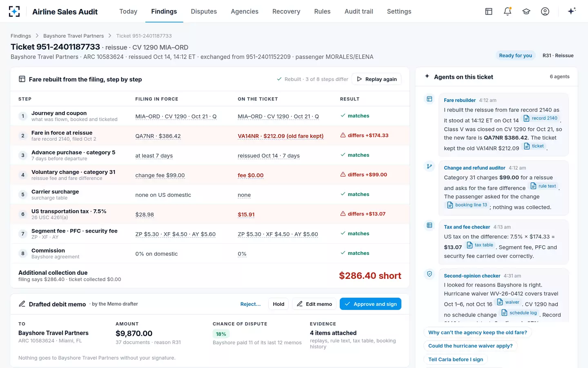588x368 pixels.
Task: Click the 'R31 · Reissue' label
Action: point(558,56)
